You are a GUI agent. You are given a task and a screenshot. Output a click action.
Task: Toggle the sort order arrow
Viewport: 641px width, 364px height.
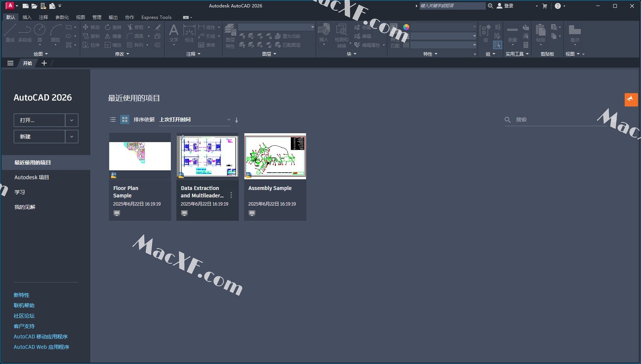coord(237,120)
